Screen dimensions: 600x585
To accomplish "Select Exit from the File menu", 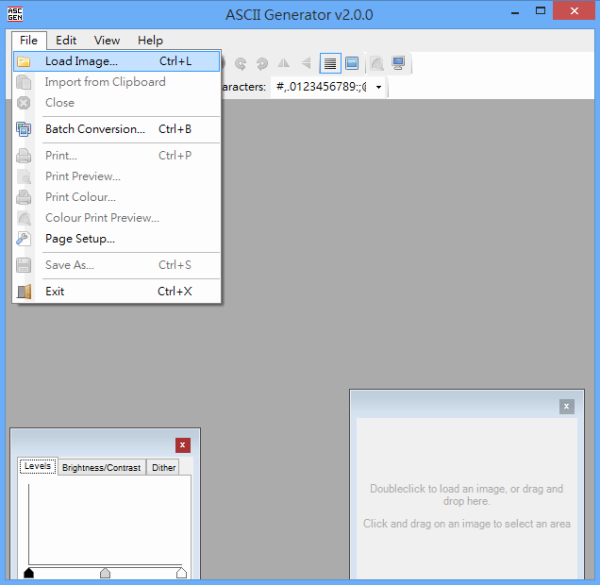I will pos(117,291).
